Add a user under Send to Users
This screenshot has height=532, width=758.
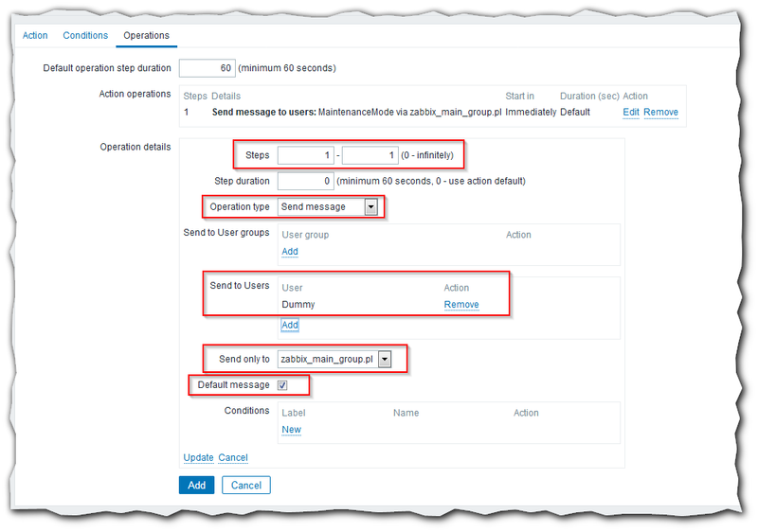[x=290, y=325]
